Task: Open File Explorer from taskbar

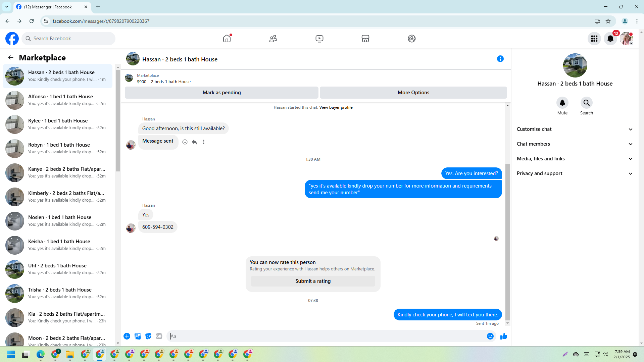Action: [x=70, y=354]
